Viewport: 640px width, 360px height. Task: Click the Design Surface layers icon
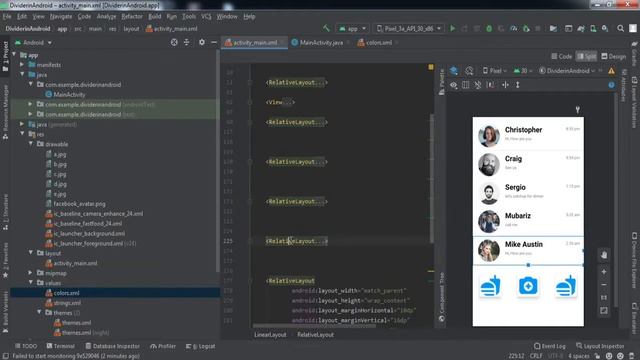point(454,71)
